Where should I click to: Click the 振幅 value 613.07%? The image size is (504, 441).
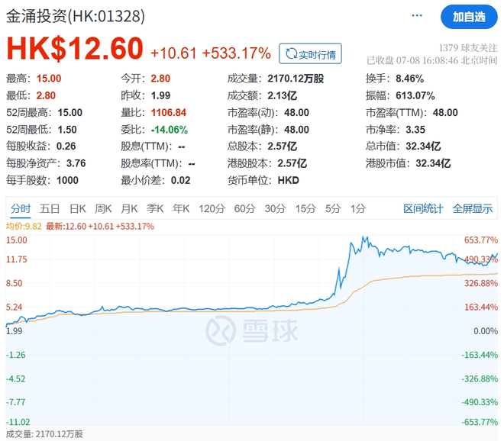(415, 95)
